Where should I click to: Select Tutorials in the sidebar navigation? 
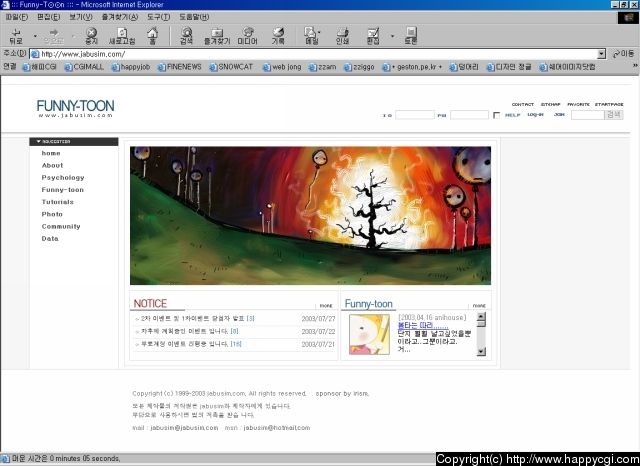(58, 202)
